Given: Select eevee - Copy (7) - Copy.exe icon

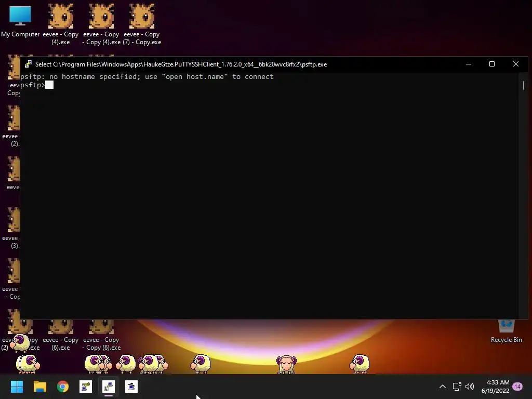Looking at the screenshot, I should (142, 24).
